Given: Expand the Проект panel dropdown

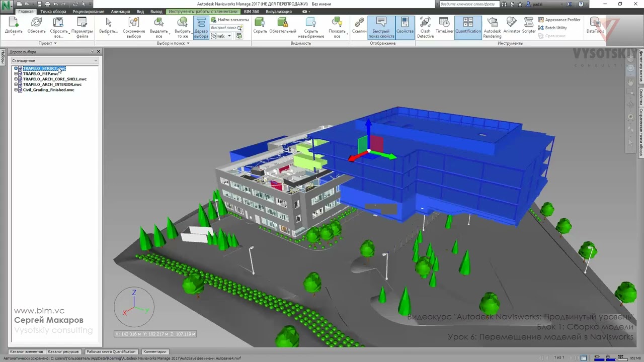Looking at the screenshot, I should tap(48, 43).
